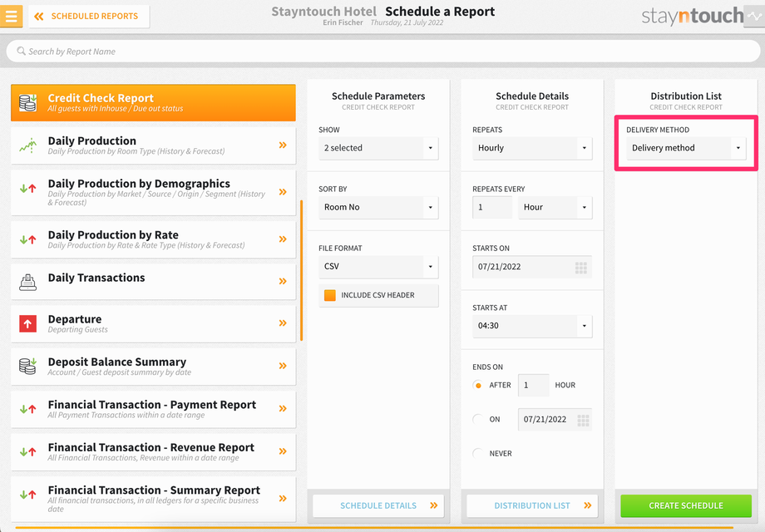Click chevron on Summary Report row
Viewport: 765px width, 532px height.
pyautogui.click(x=283, y=499)
